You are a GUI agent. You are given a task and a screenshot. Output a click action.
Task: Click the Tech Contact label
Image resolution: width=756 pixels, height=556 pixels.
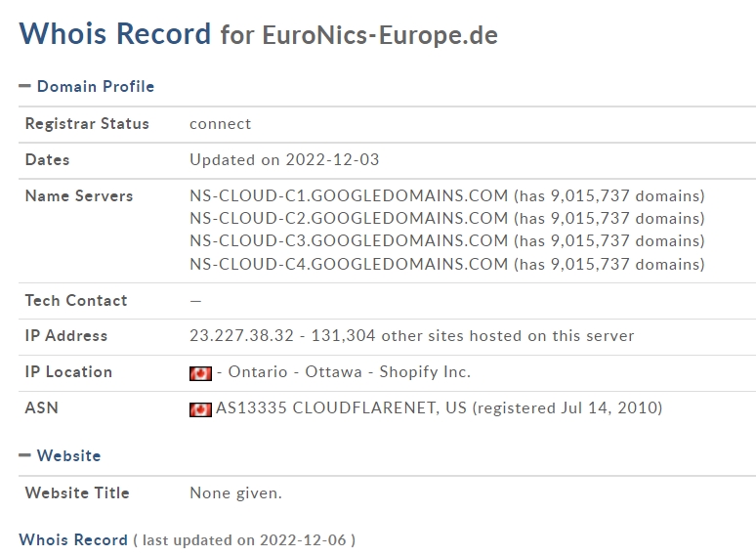pos(76,300)
